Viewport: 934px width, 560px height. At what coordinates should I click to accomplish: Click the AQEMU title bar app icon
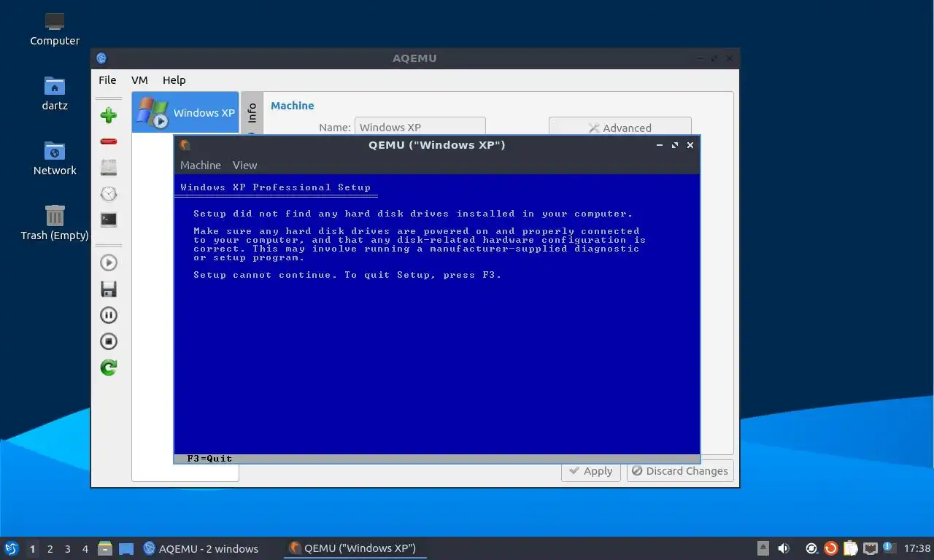pos(101,58)
